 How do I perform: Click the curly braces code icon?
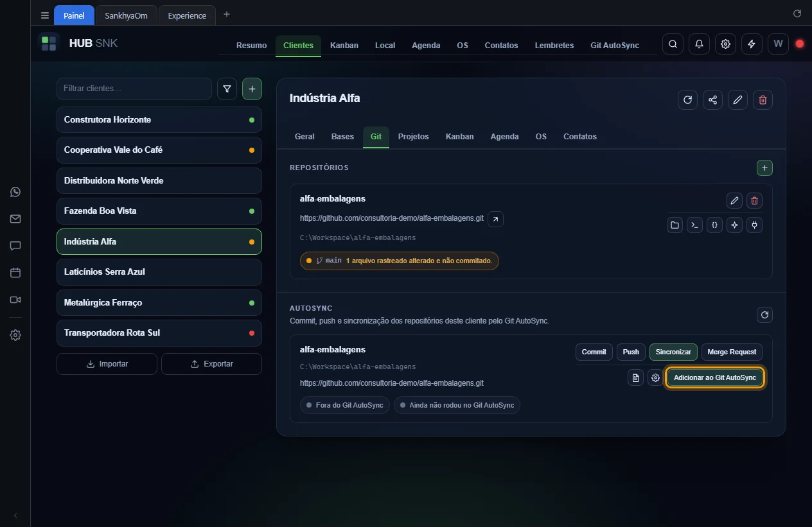[714, 225]
